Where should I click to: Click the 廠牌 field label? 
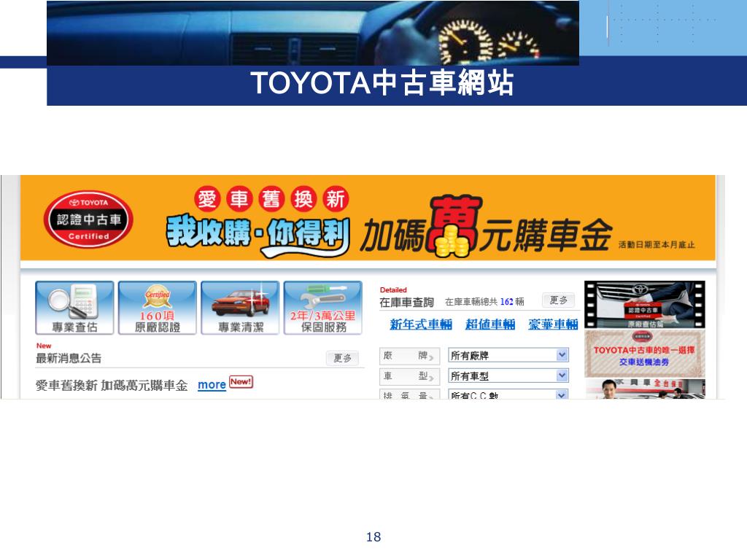tap(409, 356)
